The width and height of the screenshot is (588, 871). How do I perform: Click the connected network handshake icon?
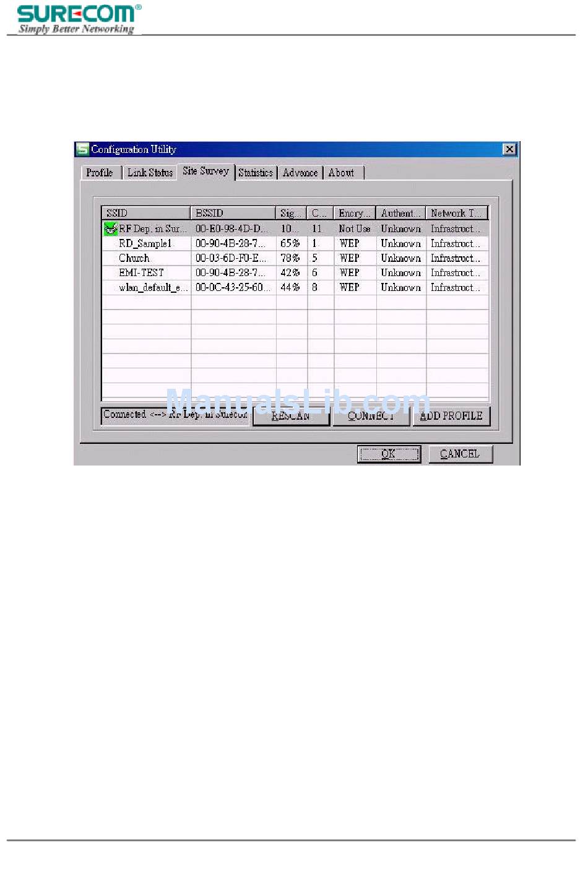(110, 229)
